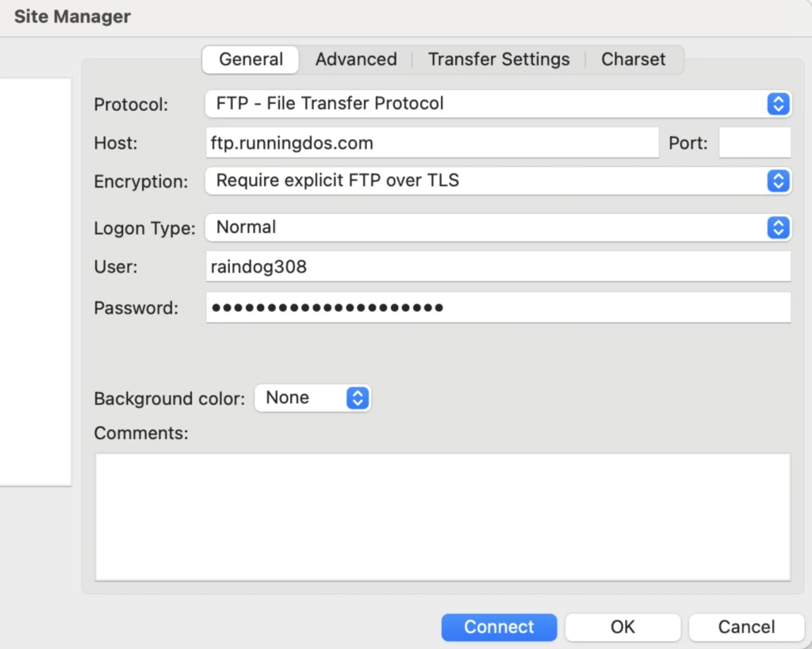The image size is (812, 649).
Task: Switch to the General tab
Action: point(250,59)
